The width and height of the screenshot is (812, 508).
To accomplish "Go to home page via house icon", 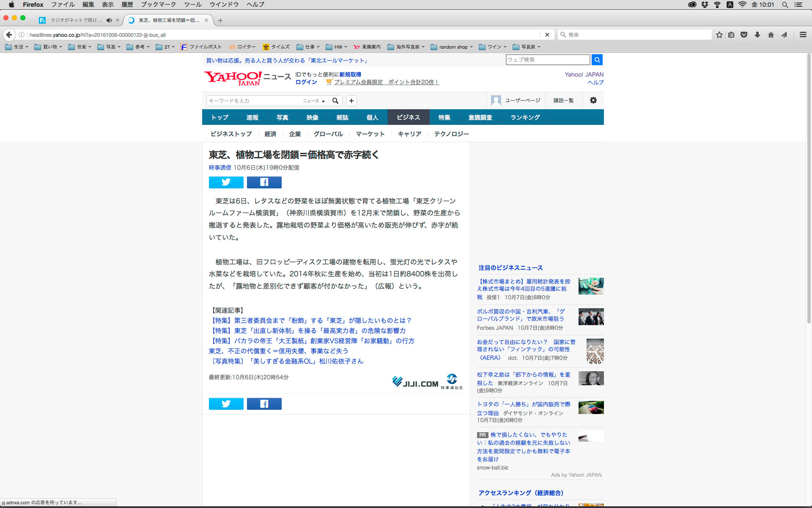I will (771, 35).
